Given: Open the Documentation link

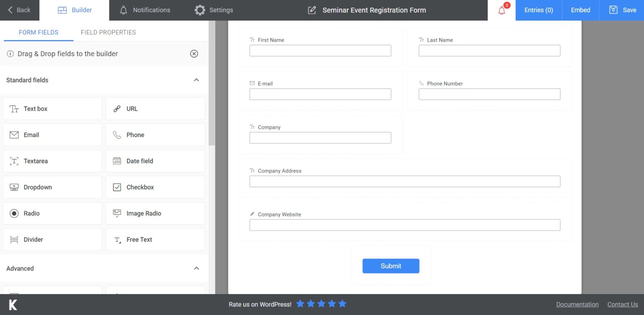Looking at the screenshot, I should point(577,305).
